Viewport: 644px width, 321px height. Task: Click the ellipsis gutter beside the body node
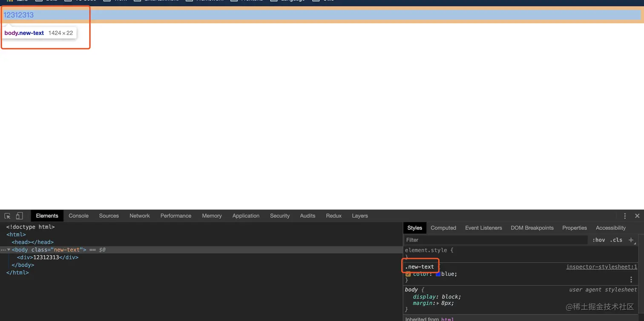coord(3,250)
